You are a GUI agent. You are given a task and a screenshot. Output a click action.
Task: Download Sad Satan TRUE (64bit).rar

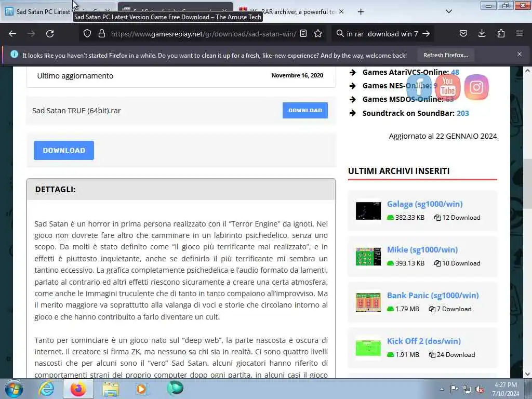tap(305, 110)
